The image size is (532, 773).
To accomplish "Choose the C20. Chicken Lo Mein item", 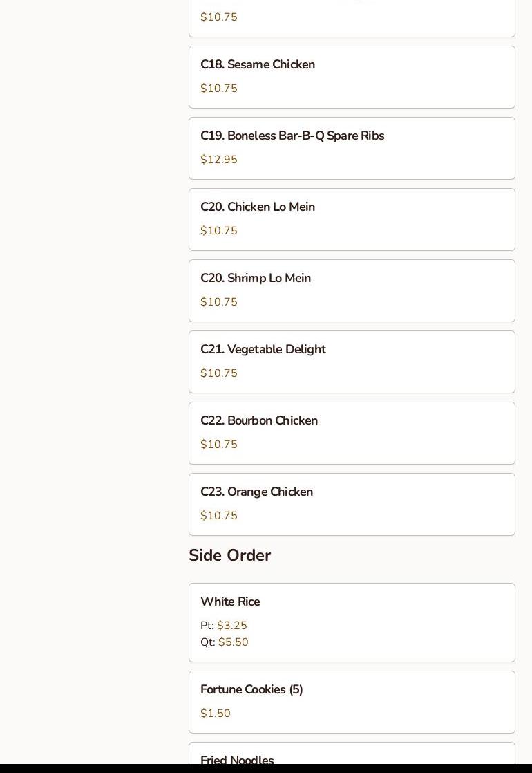I will (x=352, y=219).
